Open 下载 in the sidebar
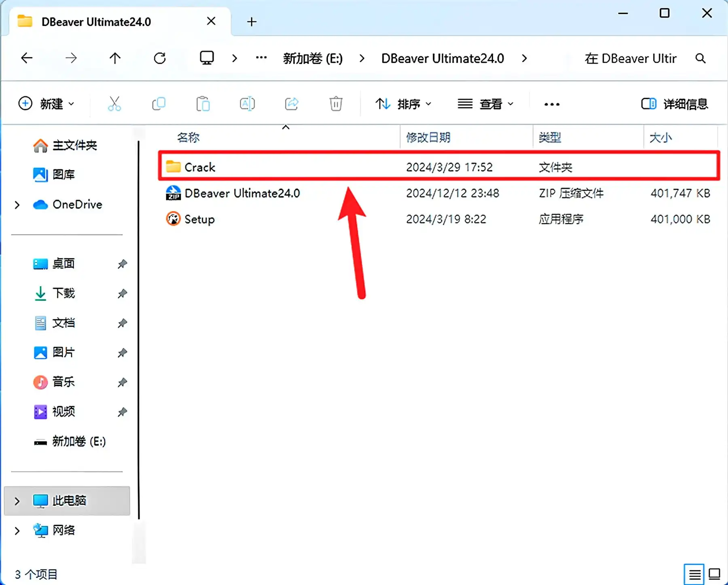The height and width of the screenshot is (585, 728). click(55, 293)
